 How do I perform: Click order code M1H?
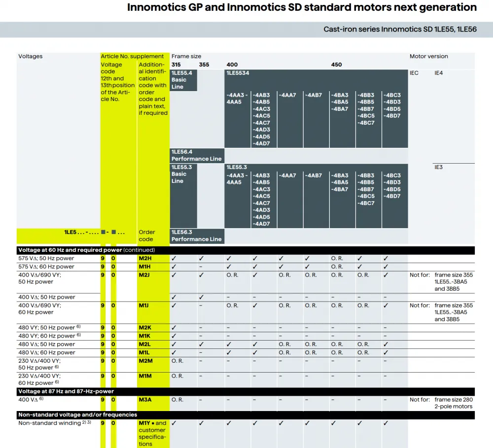pos(144,267)
